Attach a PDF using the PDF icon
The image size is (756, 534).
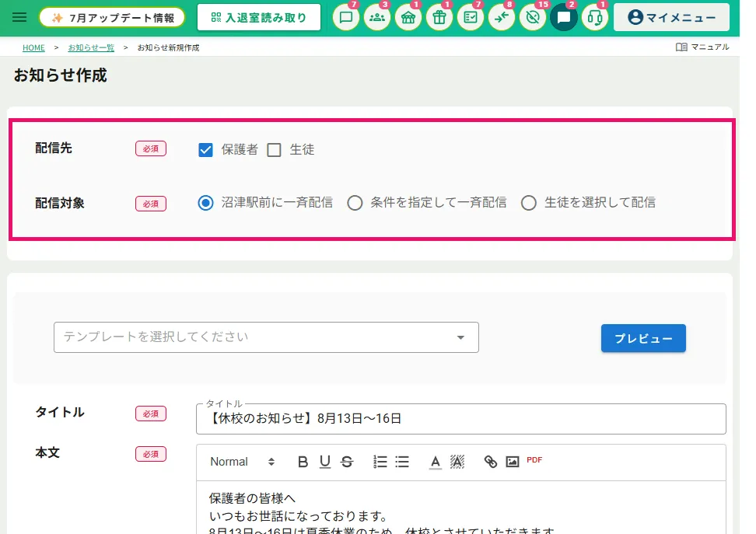[534, 460]
